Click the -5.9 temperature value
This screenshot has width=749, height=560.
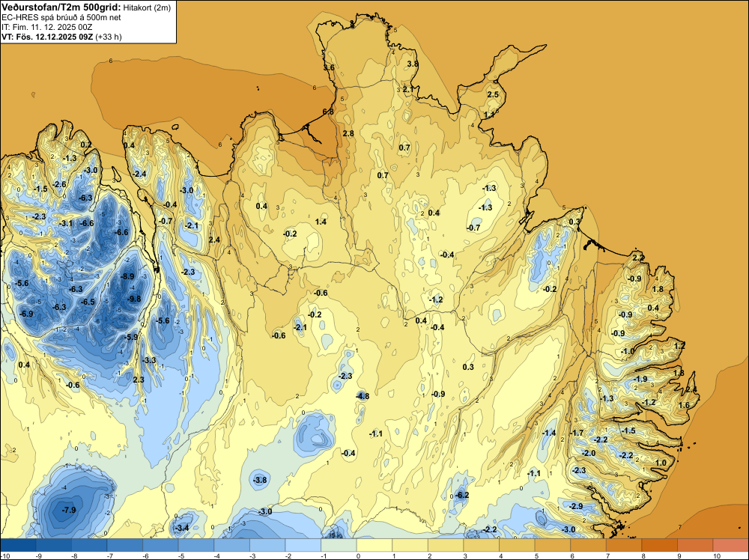point(131,337)
